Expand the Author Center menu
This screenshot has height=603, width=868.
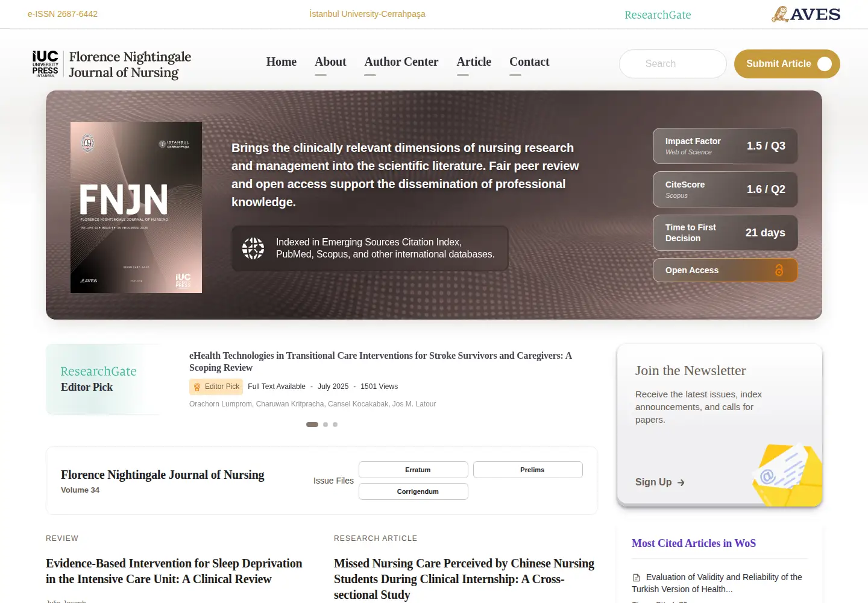(x=401, y=62)
